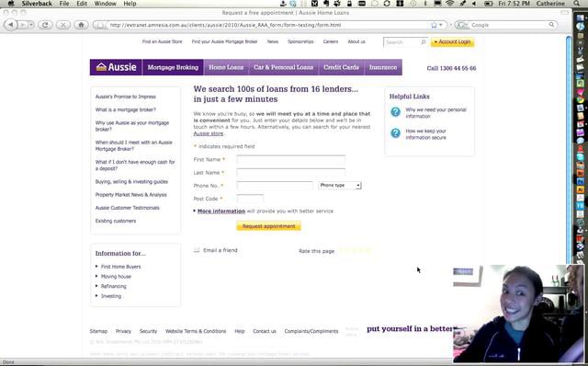Open the Edit menu
588x366 pixels.
82,4
